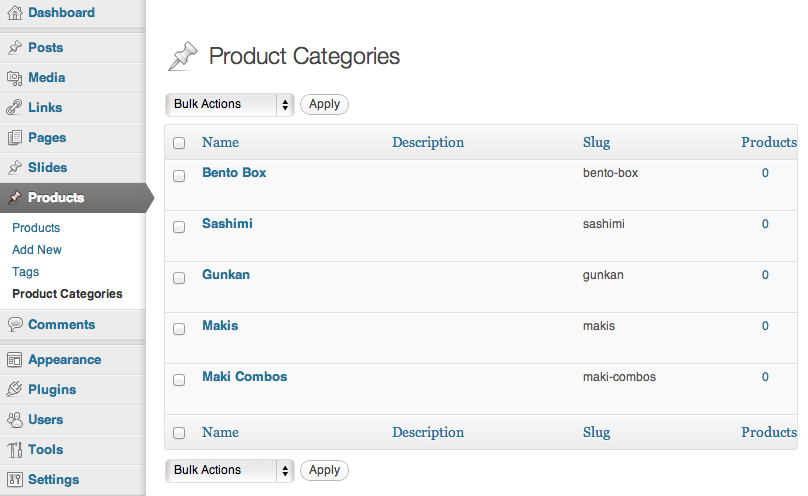
Task: Sort by Name in table footer
Action: [x=220, y=433]
